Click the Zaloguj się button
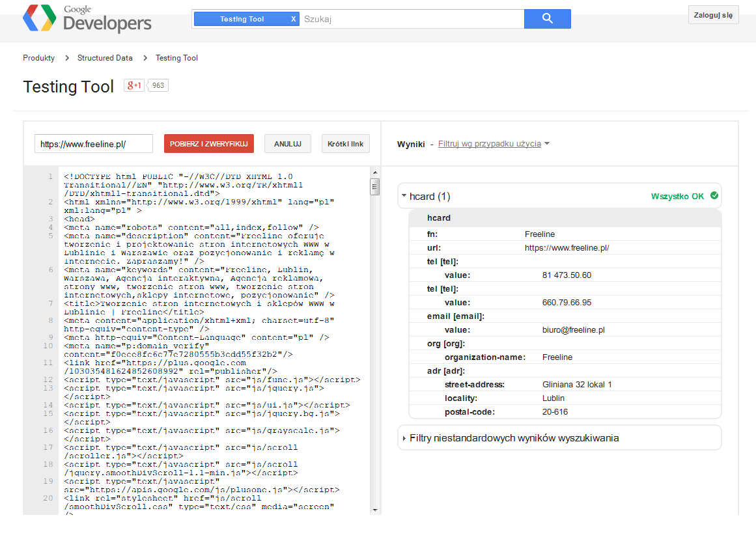 pyautogui.click(x=713, y=15)
